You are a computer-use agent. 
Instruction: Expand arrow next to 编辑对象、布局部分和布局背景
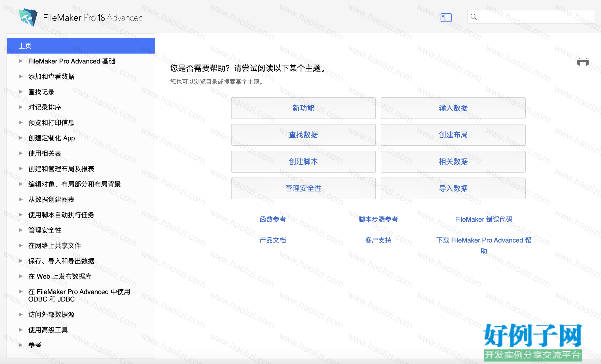21,184
